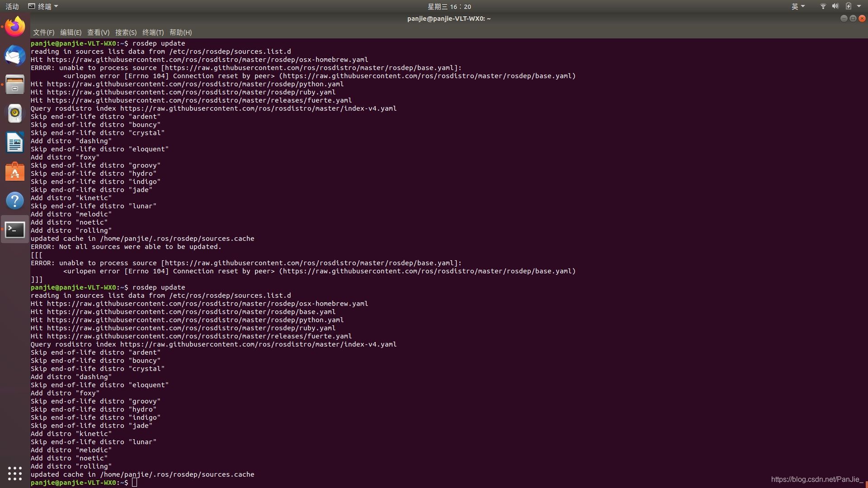This screenshot has height=488, width=868.
Task: Maximize the terminal window
Action: tap(853, 19)
